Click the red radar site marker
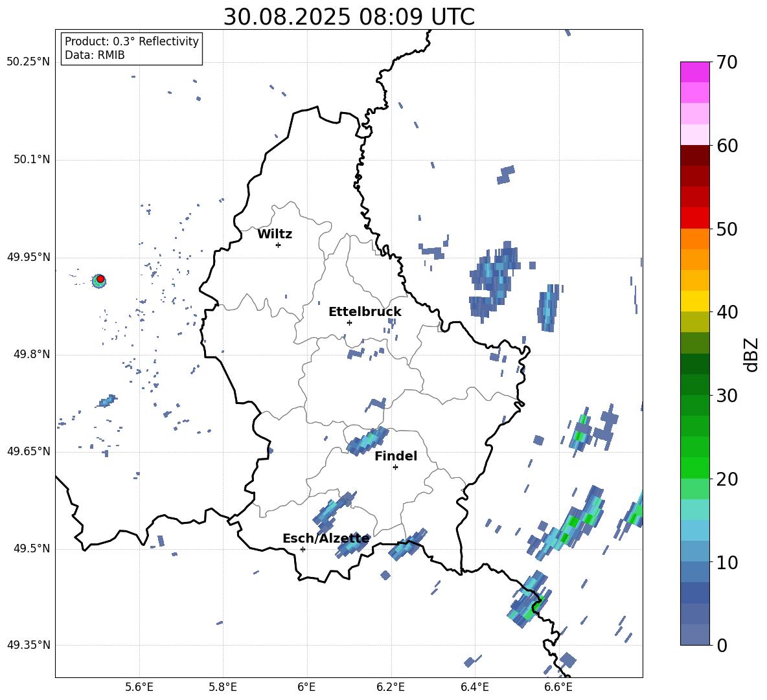Image resolution: width=767 pixels, height=700 pixels. click(x=100, y=279)
